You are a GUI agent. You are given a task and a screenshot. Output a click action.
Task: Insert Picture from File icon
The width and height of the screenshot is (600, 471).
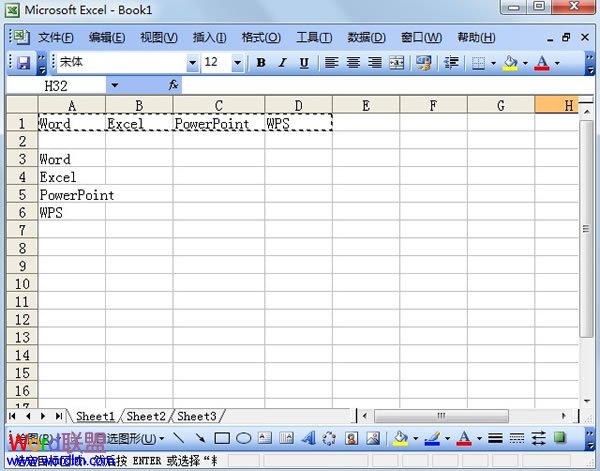(373, 438)
